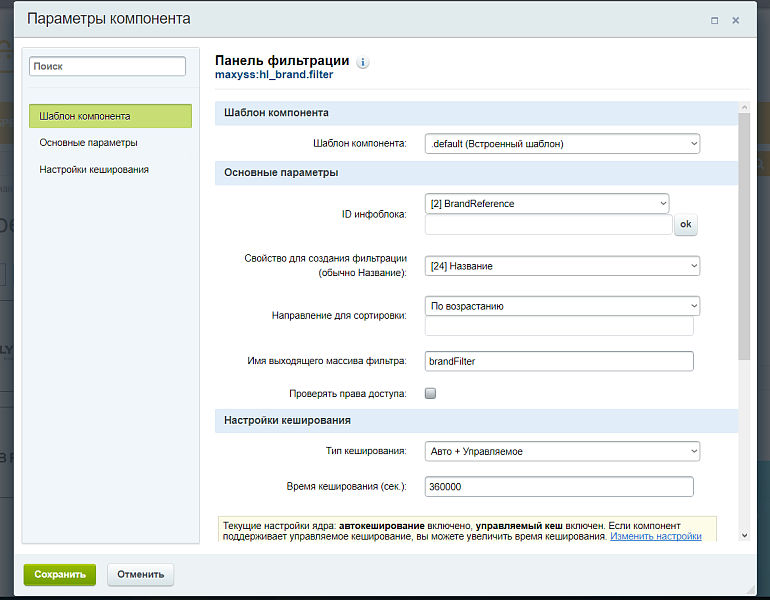770x600 pixels.
Task: Open the Шаблон компонента dropdown
Action: click(x=562, y=144)
